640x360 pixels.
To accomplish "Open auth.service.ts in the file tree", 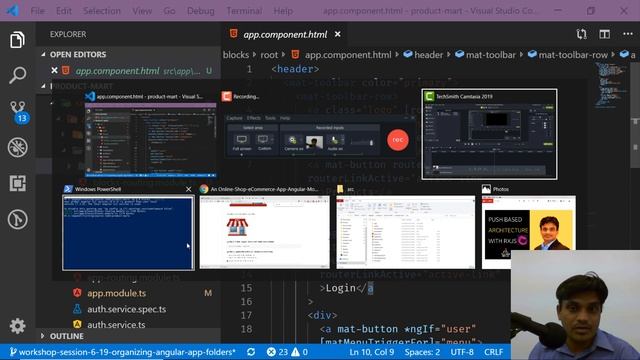I will point(116,324).
